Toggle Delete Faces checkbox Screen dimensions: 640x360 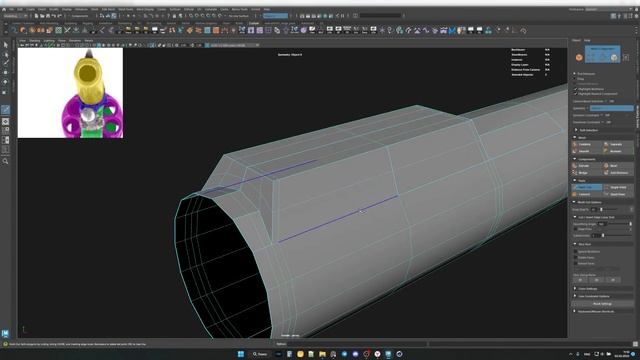point(576,258)
